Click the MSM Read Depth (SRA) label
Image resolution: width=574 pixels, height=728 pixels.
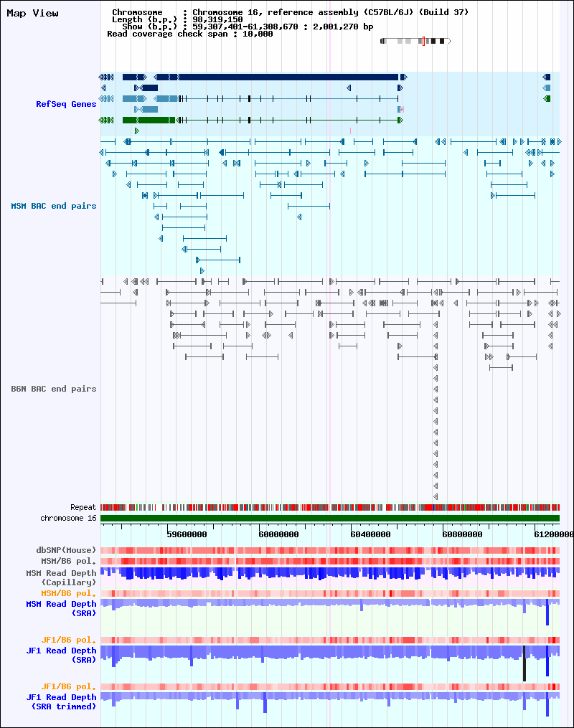61,608
